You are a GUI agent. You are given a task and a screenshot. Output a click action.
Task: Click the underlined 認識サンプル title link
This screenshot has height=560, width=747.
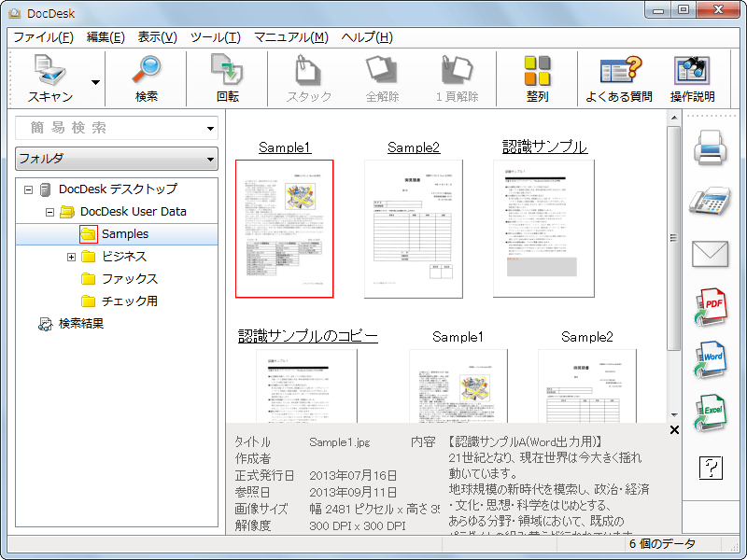[x=544, y=147]
